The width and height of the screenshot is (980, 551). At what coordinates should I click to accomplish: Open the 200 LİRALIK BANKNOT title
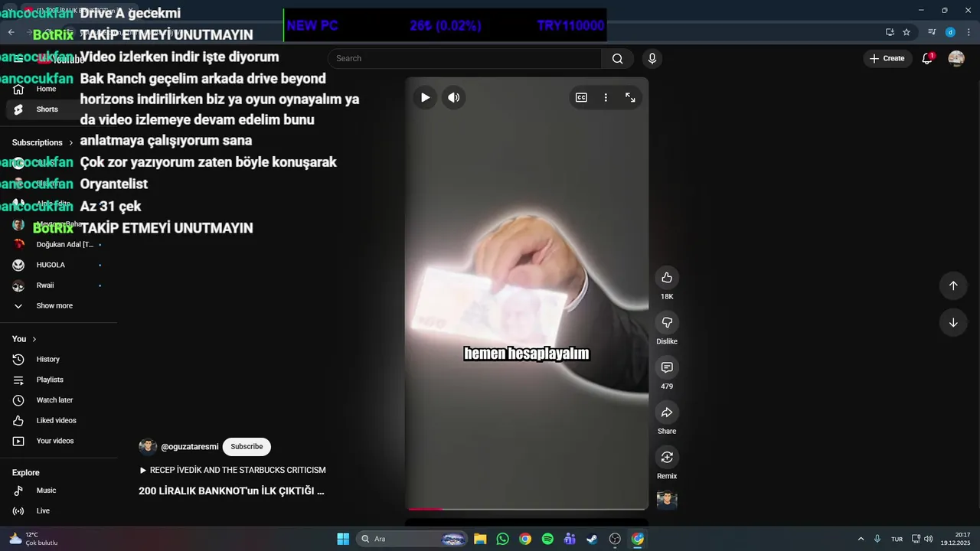coord(231,491)
